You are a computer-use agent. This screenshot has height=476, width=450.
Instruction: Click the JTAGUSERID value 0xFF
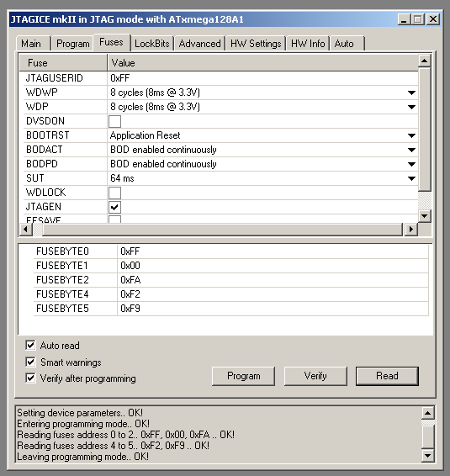point(120,78)
